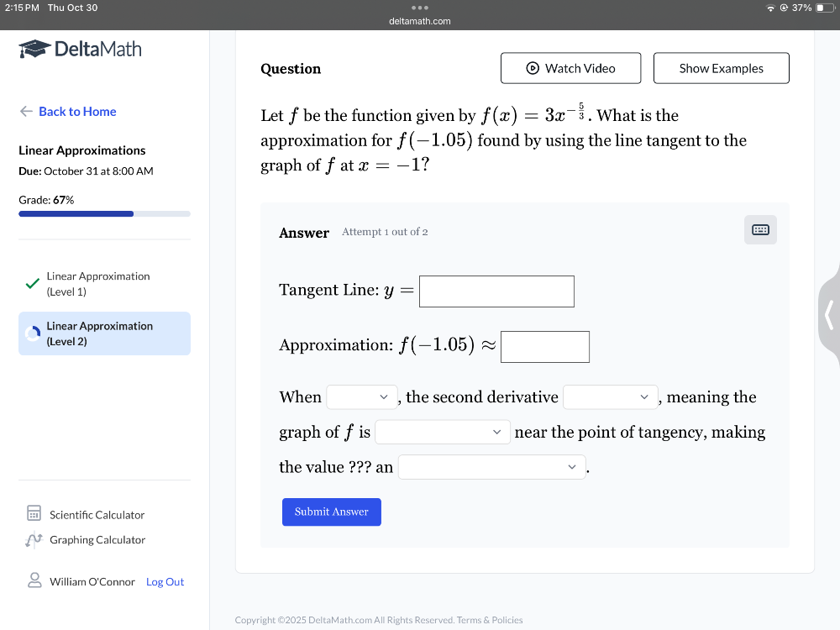This screenshot has height=630, width=840.
Task: Click the DeltaMath logo
Action: pyautogui.click(x=78, y=49)
